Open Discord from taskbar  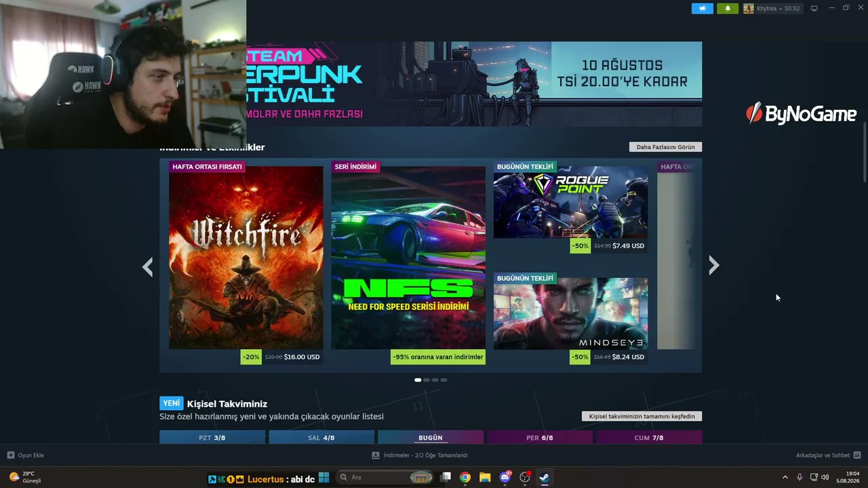[505, 477]
